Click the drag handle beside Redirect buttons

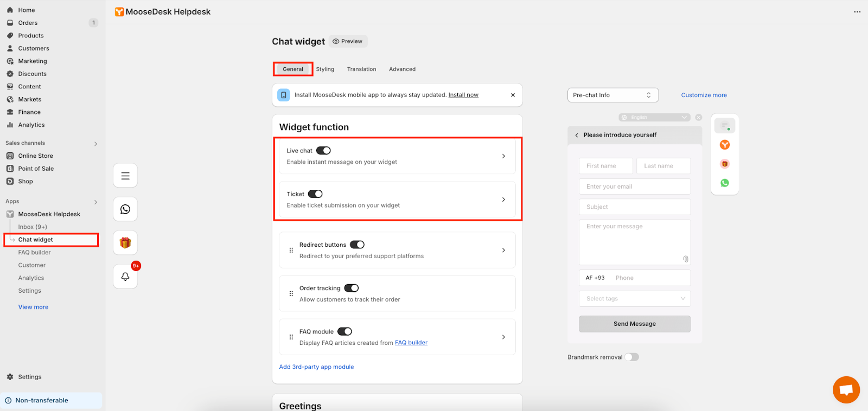[291, 251]
